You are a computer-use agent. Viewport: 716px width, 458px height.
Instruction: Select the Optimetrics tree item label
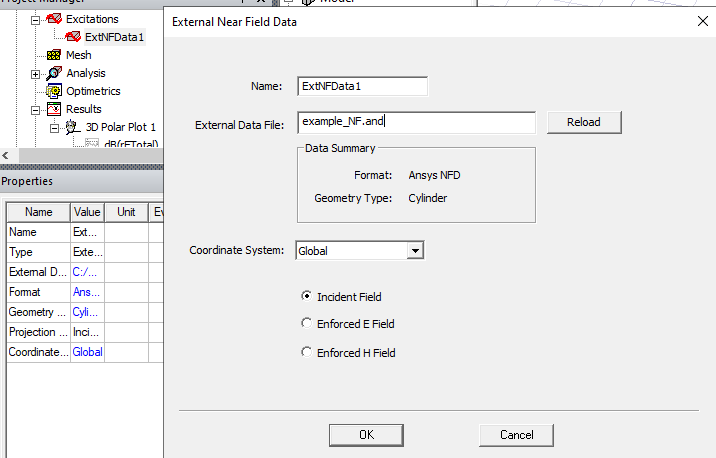pyautogui.click(x=93, y=91)
